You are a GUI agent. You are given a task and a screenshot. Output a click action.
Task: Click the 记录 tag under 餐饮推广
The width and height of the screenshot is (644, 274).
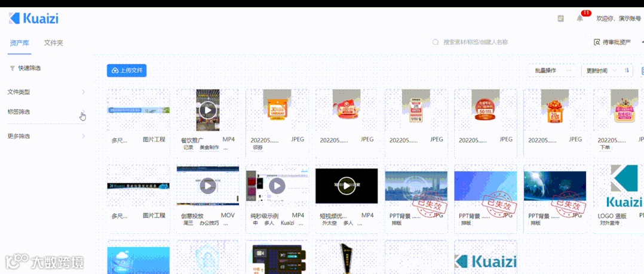coord(188,147)
